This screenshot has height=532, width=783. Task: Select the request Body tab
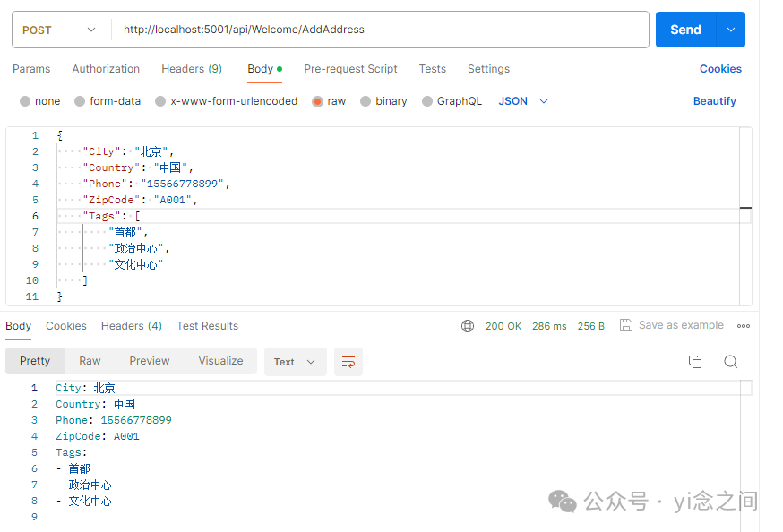(x=264, y=69)
